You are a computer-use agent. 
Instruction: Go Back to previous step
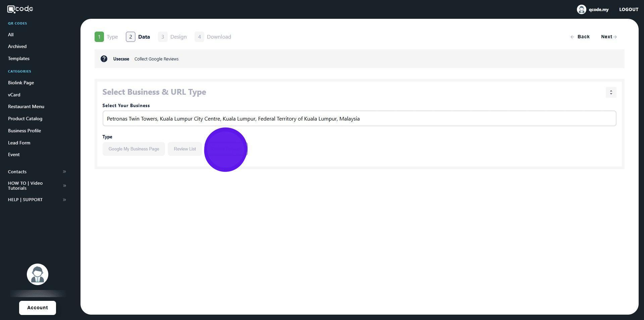580,37
